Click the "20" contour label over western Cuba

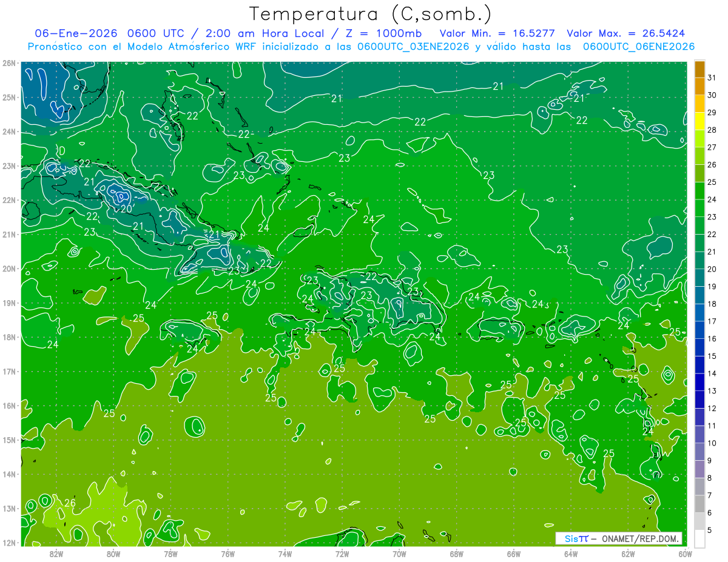(x=126, y=209)
